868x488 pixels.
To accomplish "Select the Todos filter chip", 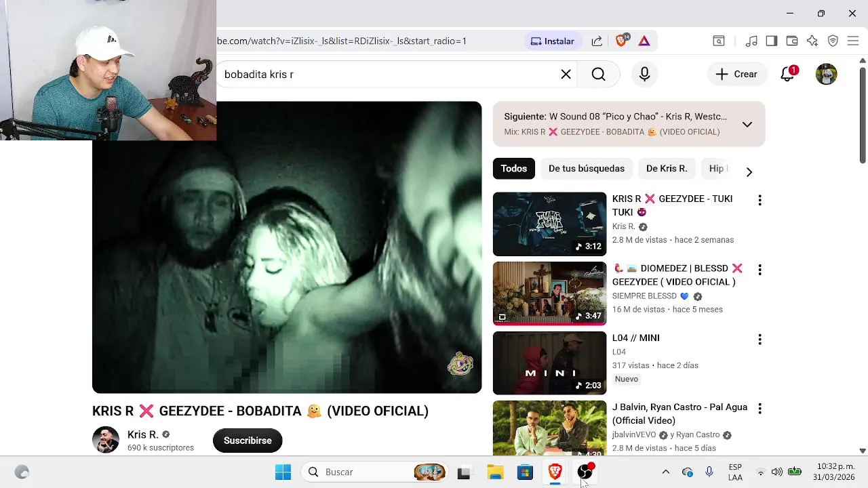I will 513,168.
